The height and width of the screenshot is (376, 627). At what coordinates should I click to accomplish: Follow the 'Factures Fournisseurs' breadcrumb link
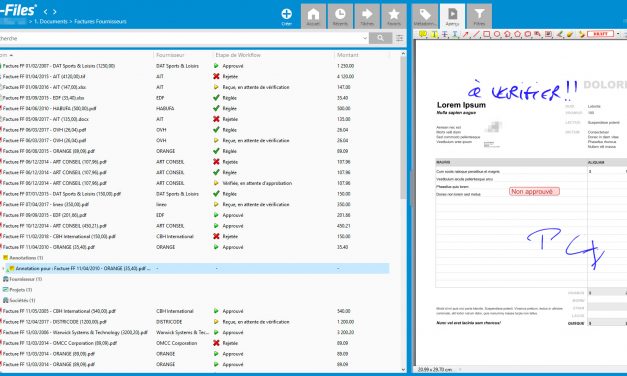(100, 22)
